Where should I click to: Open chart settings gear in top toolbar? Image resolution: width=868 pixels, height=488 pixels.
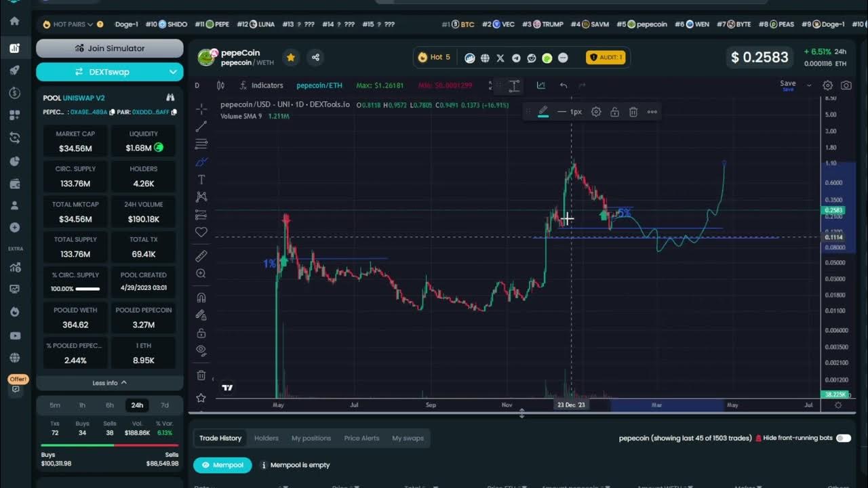(828, 85)
